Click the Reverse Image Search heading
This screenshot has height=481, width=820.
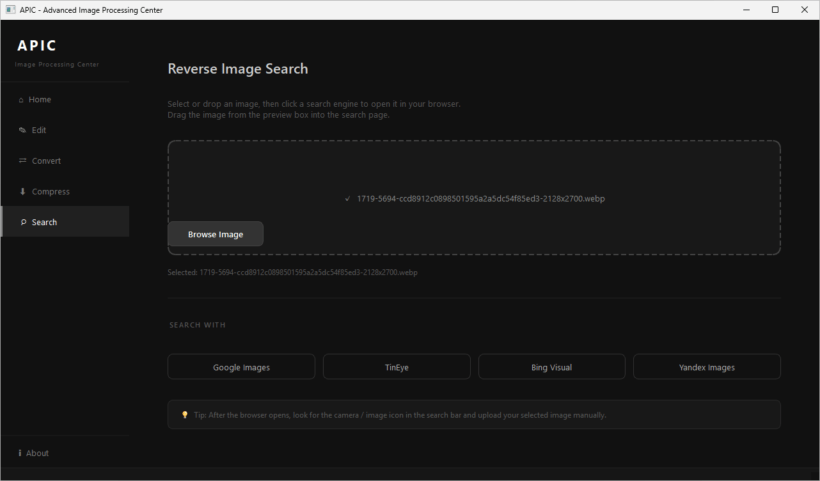click(238, 68)
